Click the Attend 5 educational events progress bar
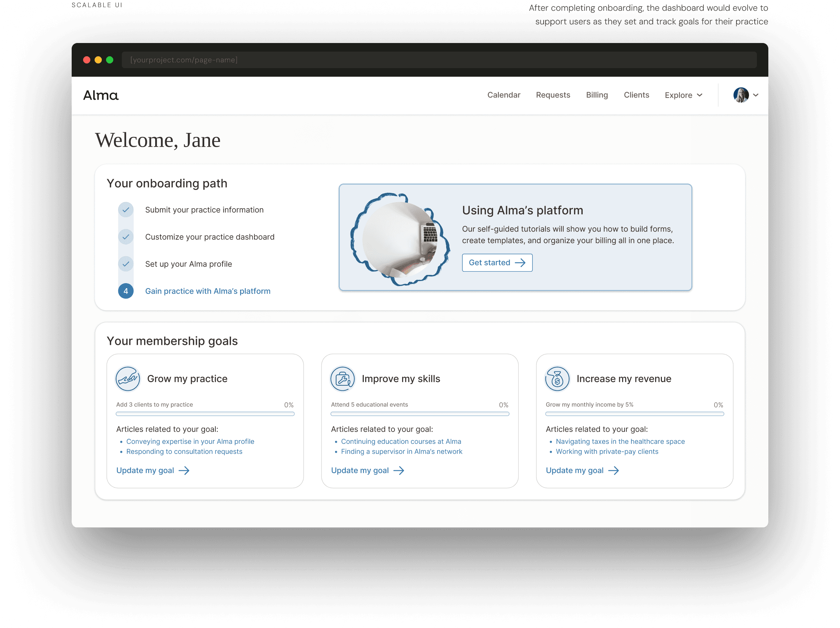Viewport: 840px width, 628px height. (420, 414)
